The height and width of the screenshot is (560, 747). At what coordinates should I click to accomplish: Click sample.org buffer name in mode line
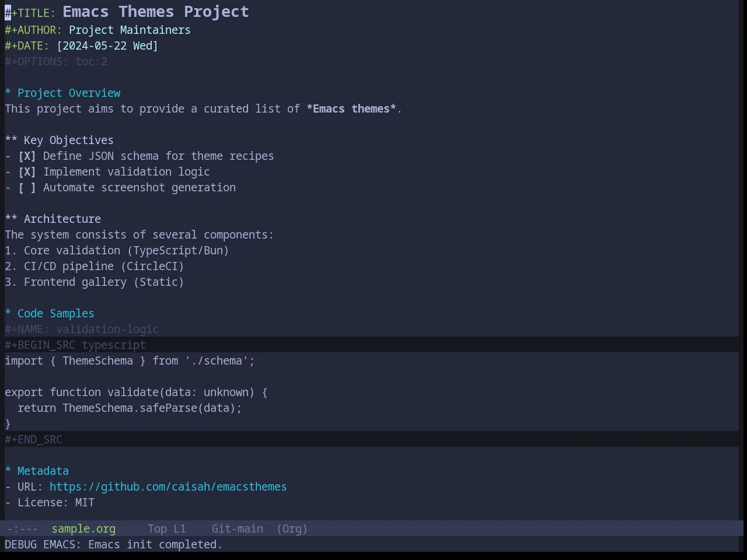coord(83,529)
